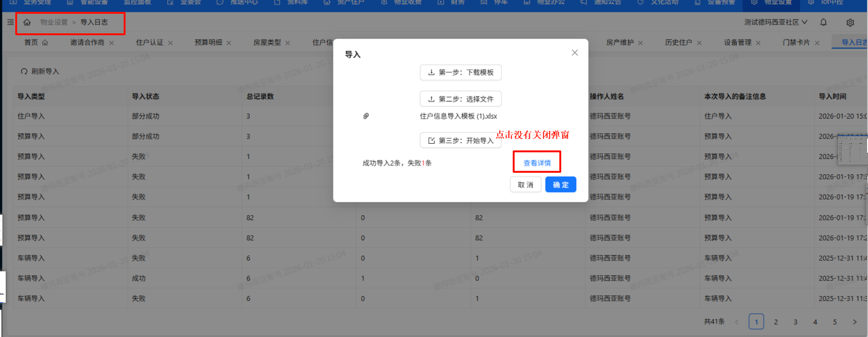Go to the next page with right arrow
Screen dimensions: 868x337
tap(855, 322)
